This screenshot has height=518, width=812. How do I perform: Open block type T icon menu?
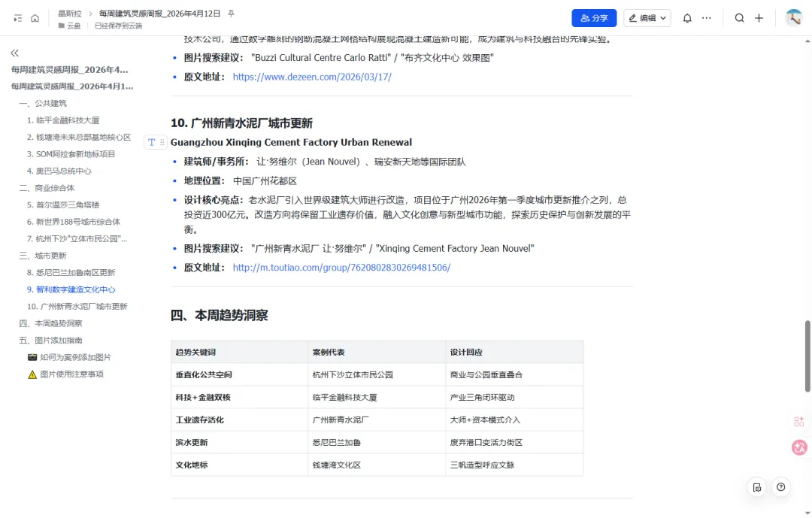151,142
